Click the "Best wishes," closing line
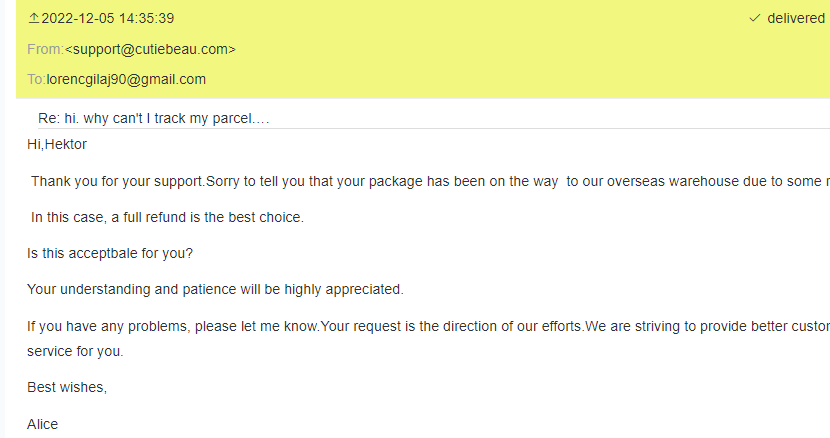This screenshot has height=438, width=830. (x=67, y=387)
